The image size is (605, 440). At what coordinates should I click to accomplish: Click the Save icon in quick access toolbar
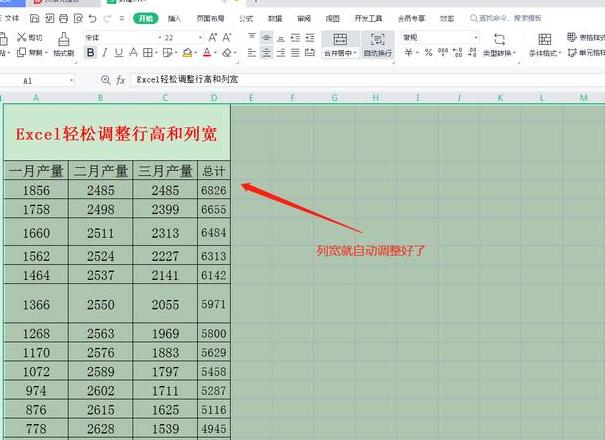click(x=34, y=18)
